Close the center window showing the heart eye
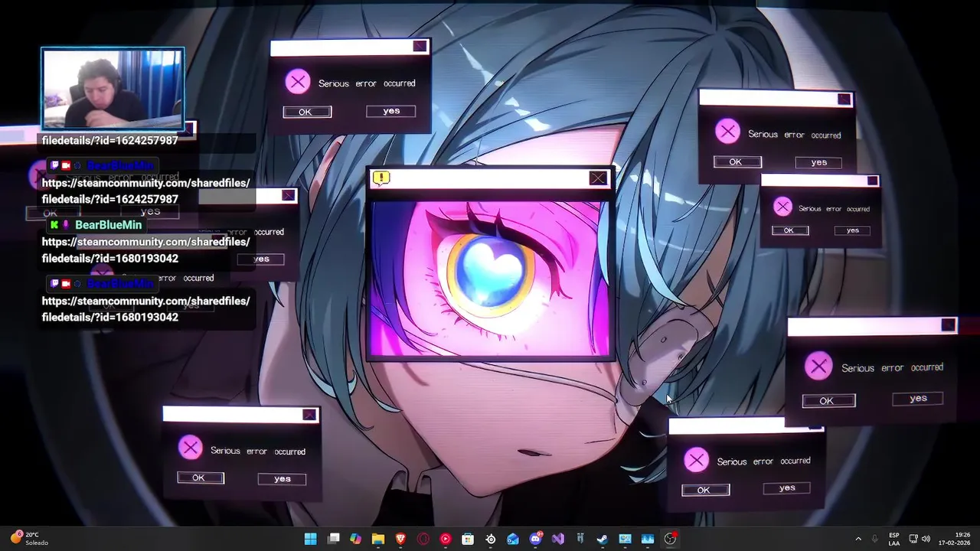 (598, 178)
